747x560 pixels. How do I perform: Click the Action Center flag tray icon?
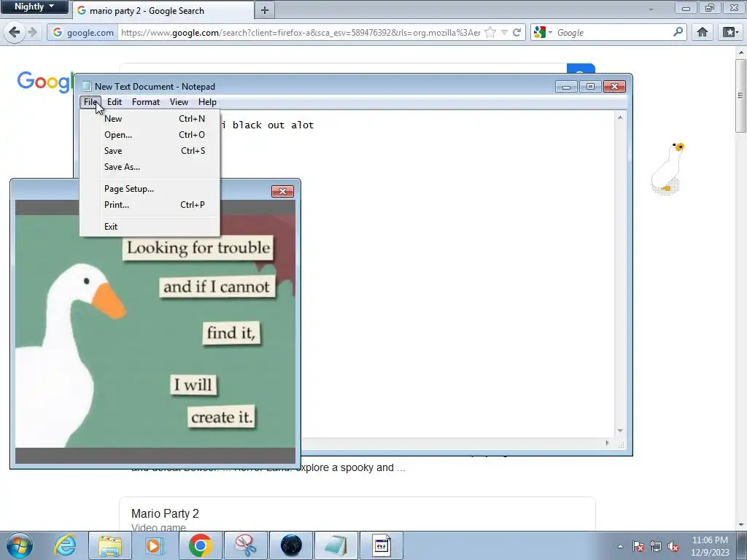[x=638, y=546]
